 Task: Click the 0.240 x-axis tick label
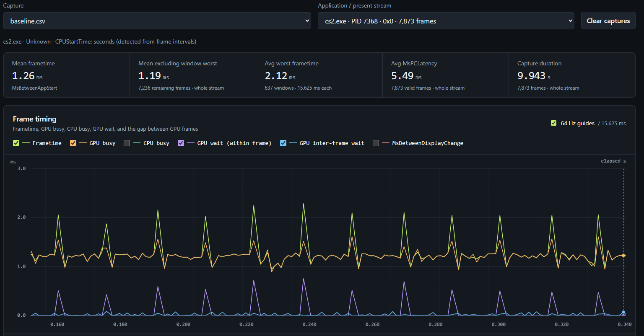click(309, 324)
